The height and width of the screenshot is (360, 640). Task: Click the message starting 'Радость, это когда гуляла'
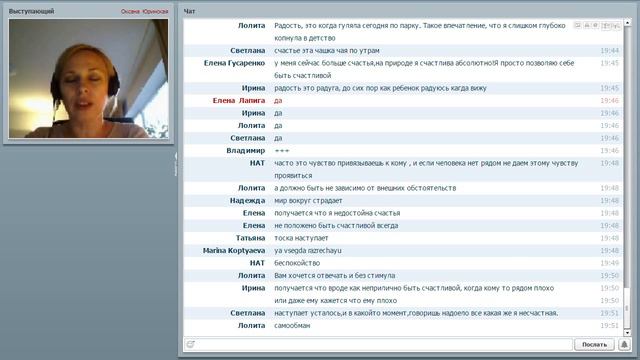420,32
